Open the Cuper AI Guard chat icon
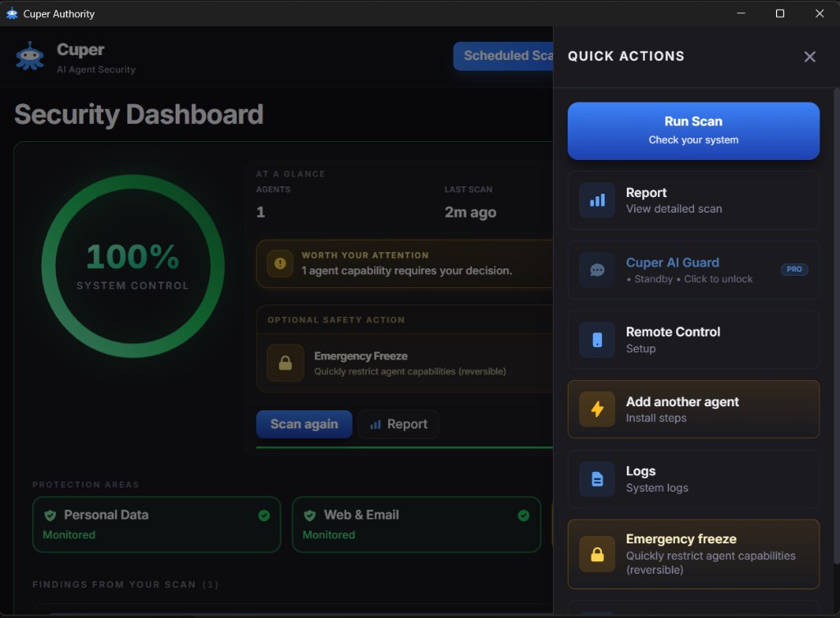 point(596,270)
